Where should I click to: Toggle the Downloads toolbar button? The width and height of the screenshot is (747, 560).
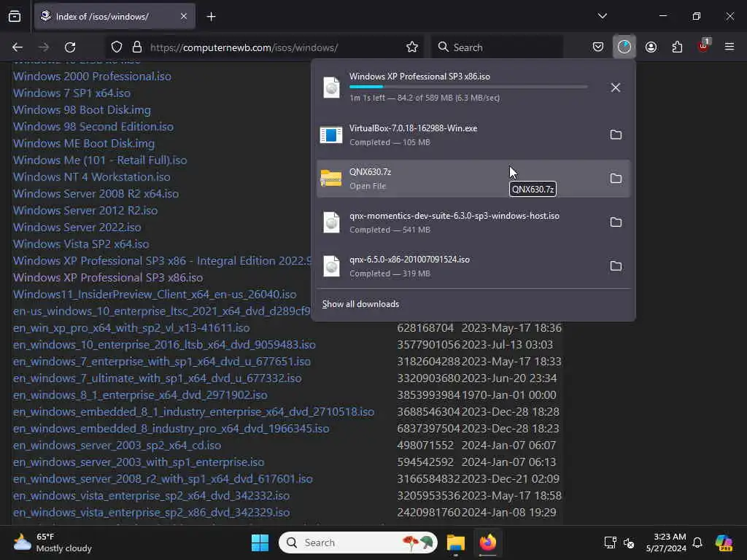(624, 47)
